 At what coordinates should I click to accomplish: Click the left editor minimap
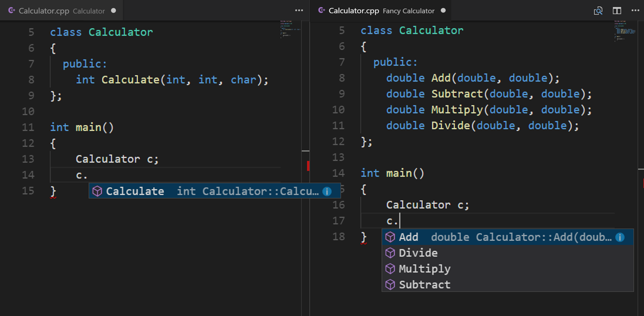tap(290, 29)
